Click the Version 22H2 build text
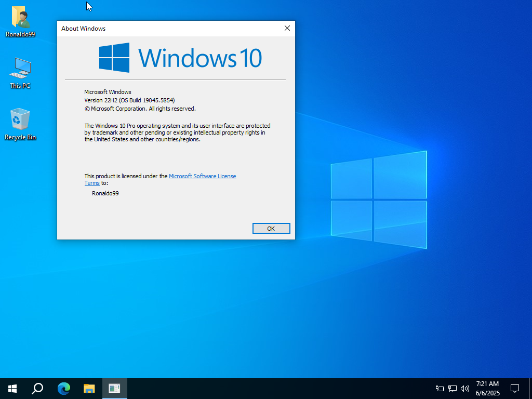The image size is (532, 399). 129,100
